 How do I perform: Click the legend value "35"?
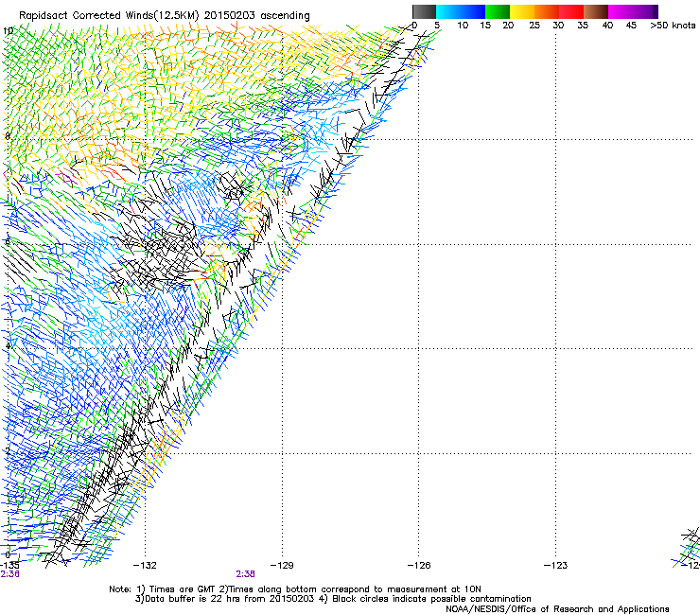583,26
